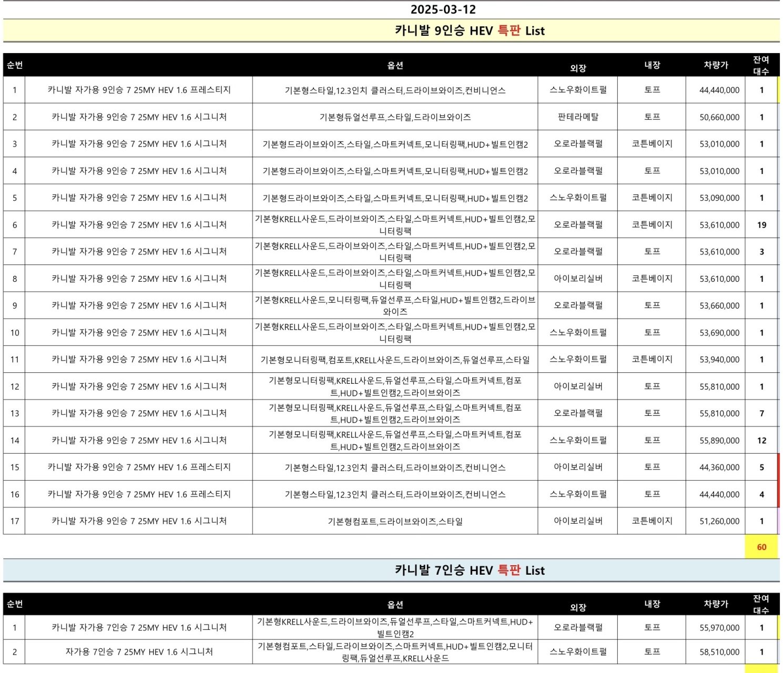
Task: Select '스노우화이트펄' exterior in the 7인승 table
Action: click(578, 651)
